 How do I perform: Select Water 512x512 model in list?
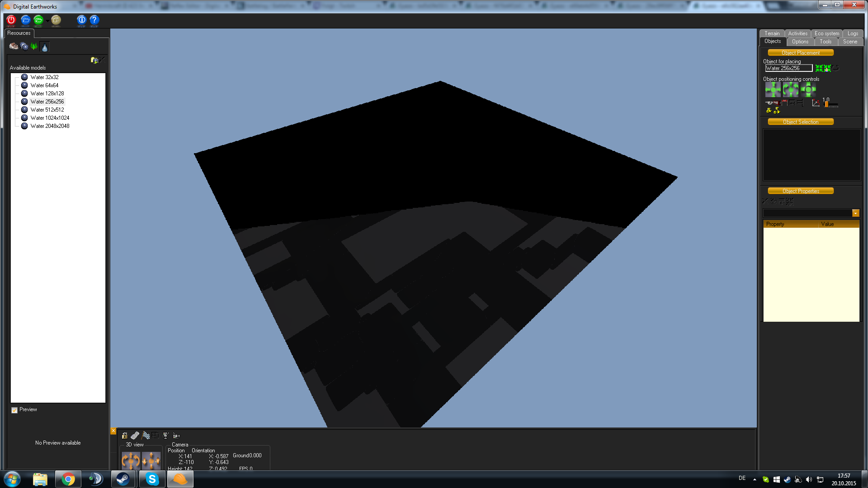point(47,110)
